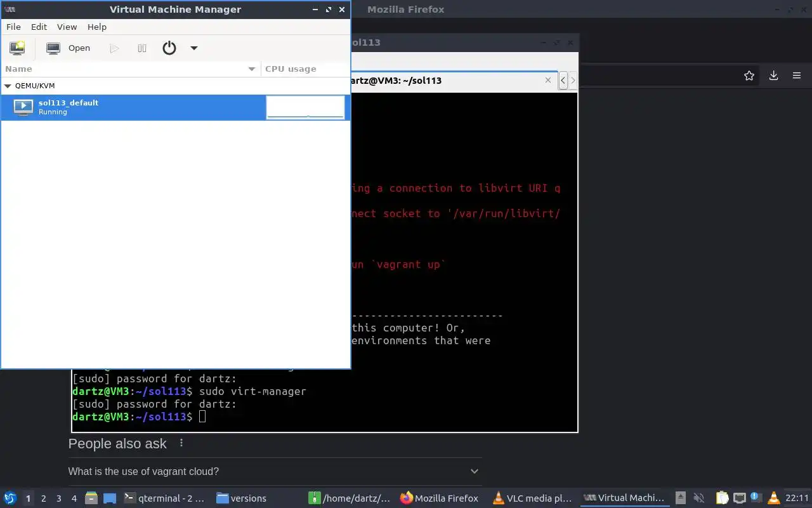Create a new virtual machine icon

coord(17,48)
